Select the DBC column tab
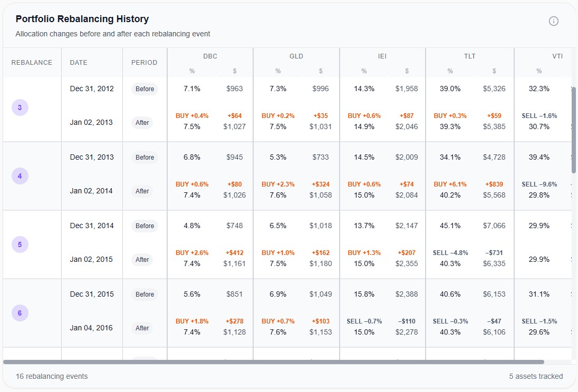The width and height of the screenshot is (578, 392). [x=210, y=56]
